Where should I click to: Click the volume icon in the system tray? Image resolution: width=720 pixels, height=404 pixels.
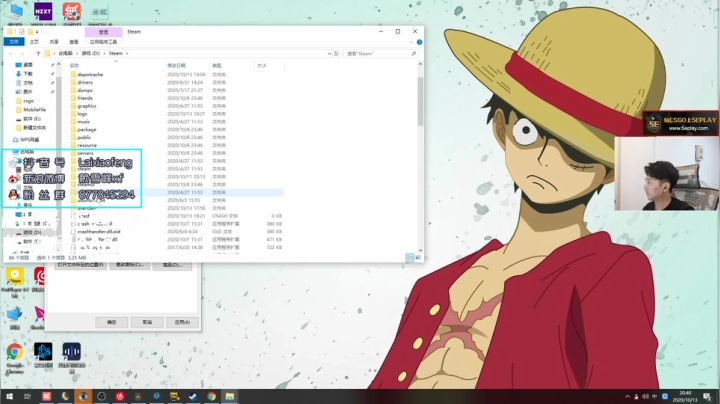[645, 396]
